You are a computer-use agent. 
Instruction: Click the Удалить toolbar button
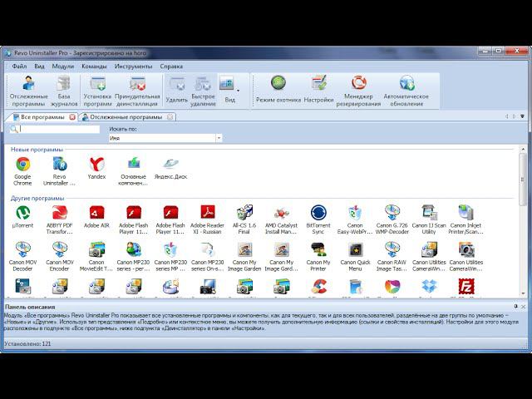(176, 91)
